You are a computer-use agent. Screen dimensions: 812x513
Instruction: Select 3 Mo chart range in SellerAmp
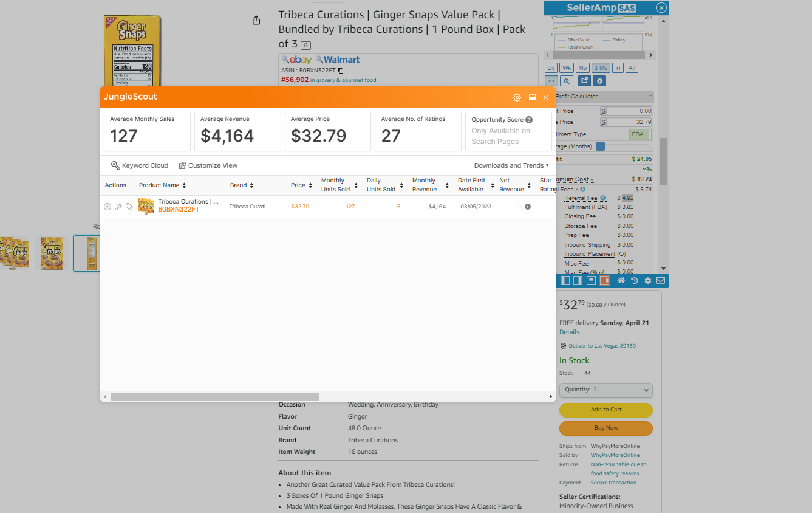(601, 67)
